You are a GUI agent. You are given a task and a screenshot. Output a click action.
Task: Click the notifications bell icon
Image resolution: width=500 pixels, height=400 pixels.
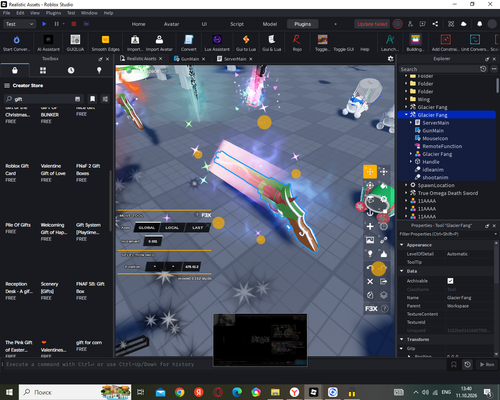click(x=479, y=24)
